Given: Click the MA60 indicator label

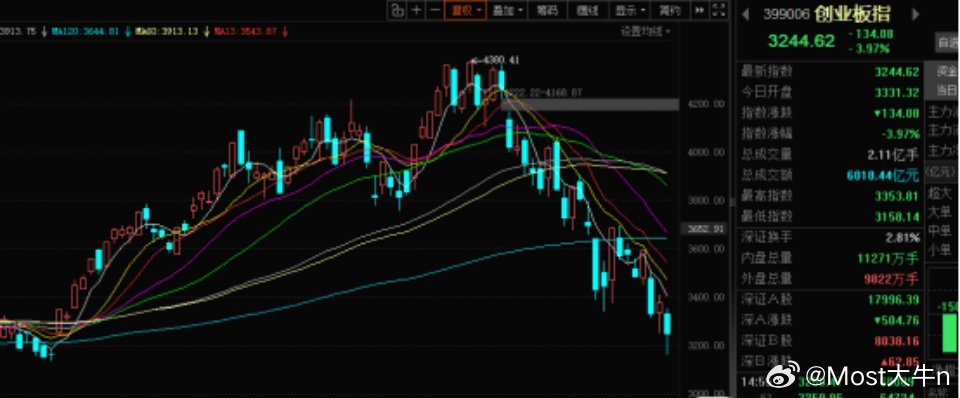Looking at the screenshot, I should [x=167, y=31].
